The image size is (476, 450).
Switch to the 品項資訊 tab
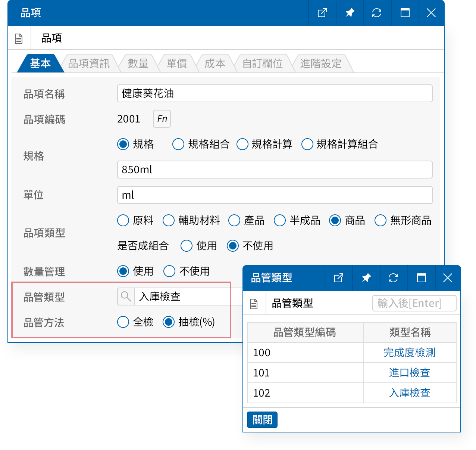[90, 63]
